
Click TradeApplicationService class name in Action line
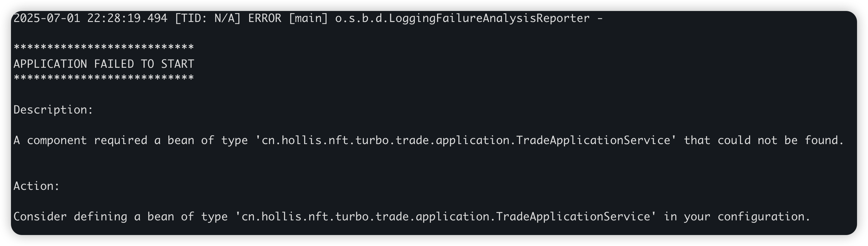point(573,217)
